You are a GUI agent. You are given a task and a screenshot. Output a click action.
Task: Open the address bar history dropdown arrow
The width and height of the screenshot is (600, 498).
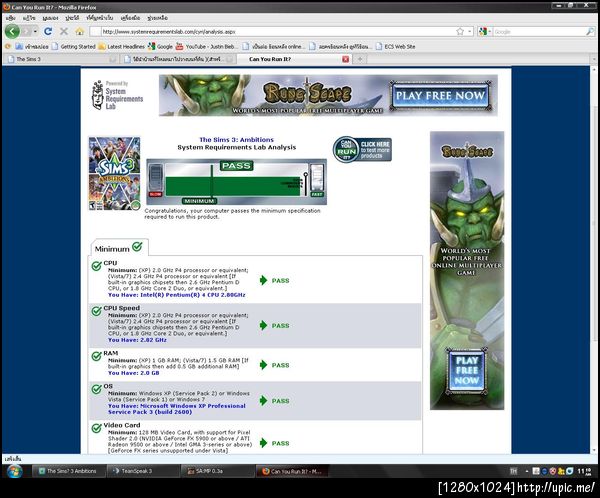coord(470,31)
